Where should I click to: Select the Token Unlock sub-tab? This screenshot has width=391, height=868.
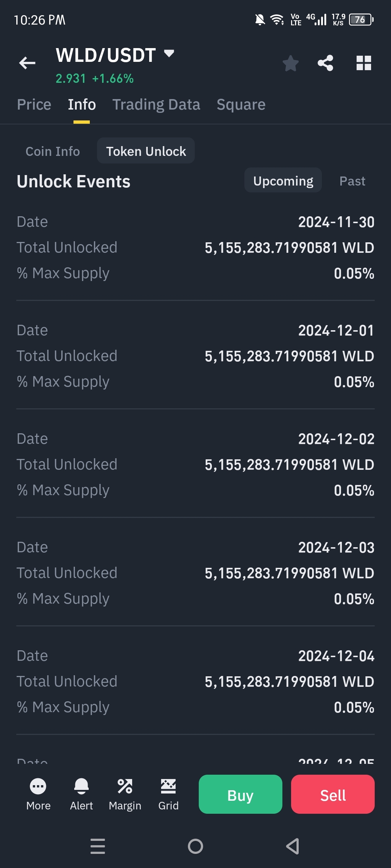tap(146, 151)
